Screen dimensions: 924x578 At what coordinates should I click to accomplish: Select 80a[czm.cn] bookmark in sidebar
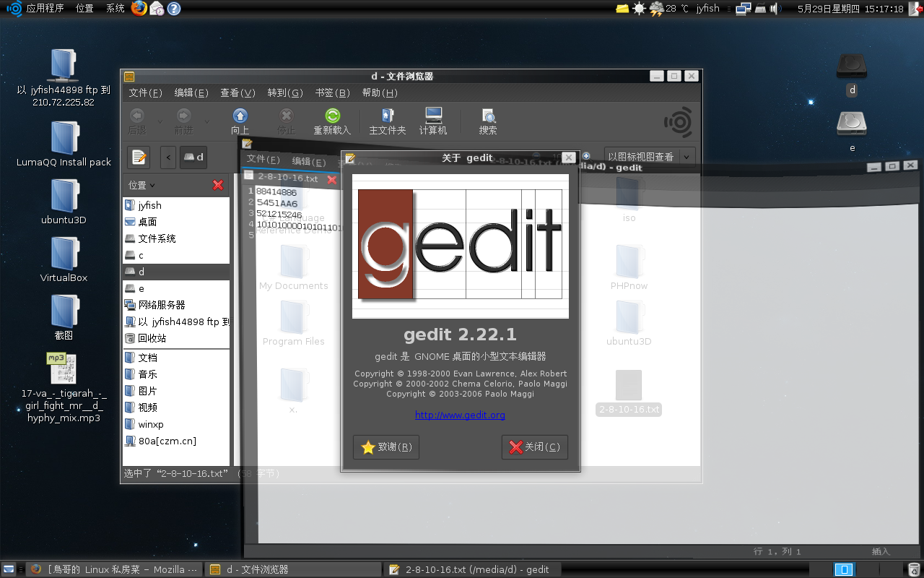(x=176, y=441)
